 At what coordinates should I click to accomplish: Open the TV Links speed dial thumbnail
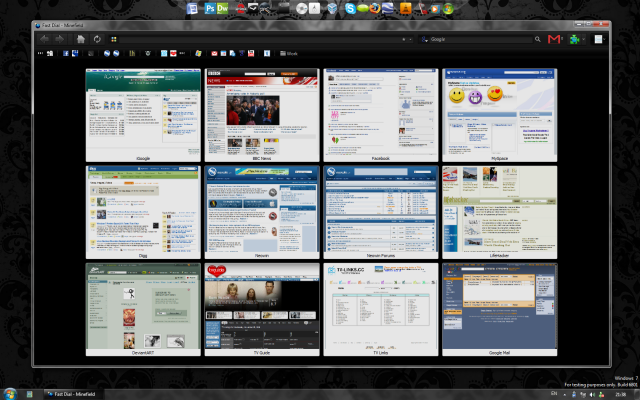381,309
